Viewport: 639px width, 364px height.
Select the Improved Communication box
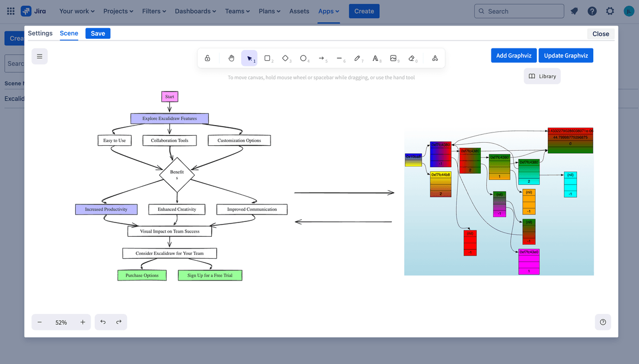click(x=252, y=209)
